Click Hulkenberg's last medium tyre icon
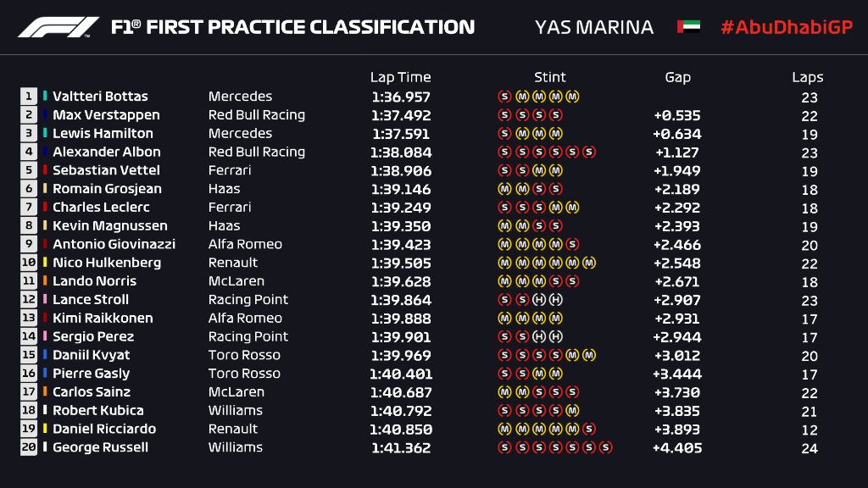This screenshot has height=488, width=868. [x=589, y=263]
